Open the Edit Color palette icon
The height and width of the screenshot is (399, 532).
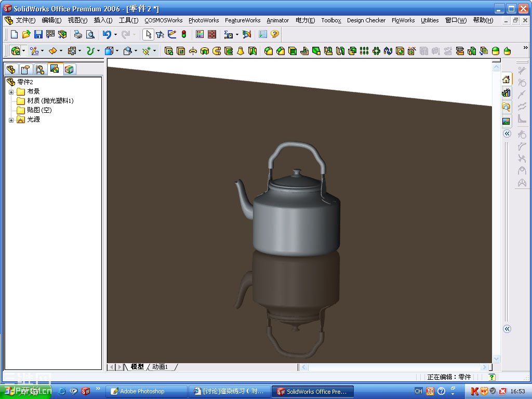pyautogui.click(x=200, y=34)
